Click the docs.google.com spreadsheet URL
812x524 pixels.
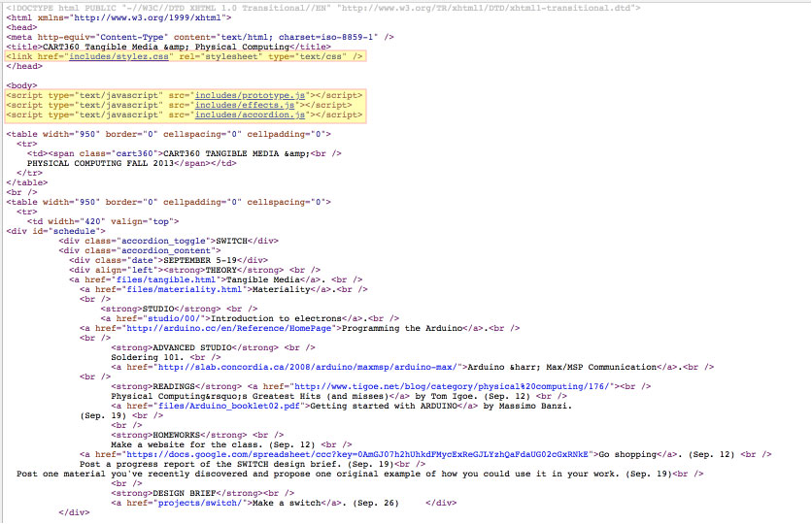pos(356,455)
